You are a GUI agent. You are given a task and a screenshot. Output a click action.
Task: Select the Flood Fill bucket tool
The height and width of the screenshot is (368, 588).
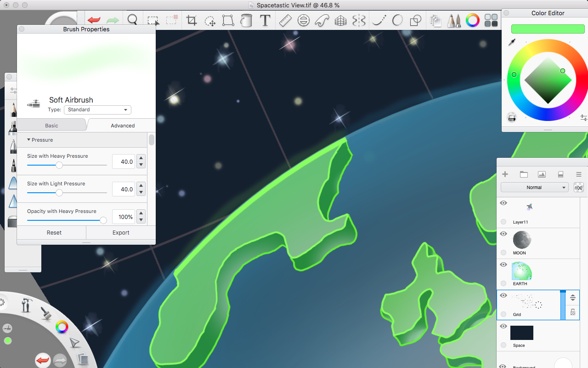[x=247, y=20]
